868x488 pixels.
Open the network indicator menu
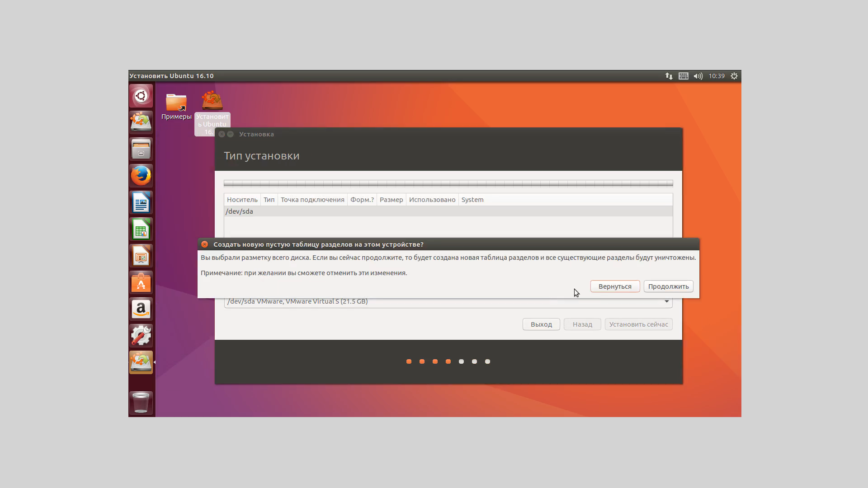pos(669,76)
